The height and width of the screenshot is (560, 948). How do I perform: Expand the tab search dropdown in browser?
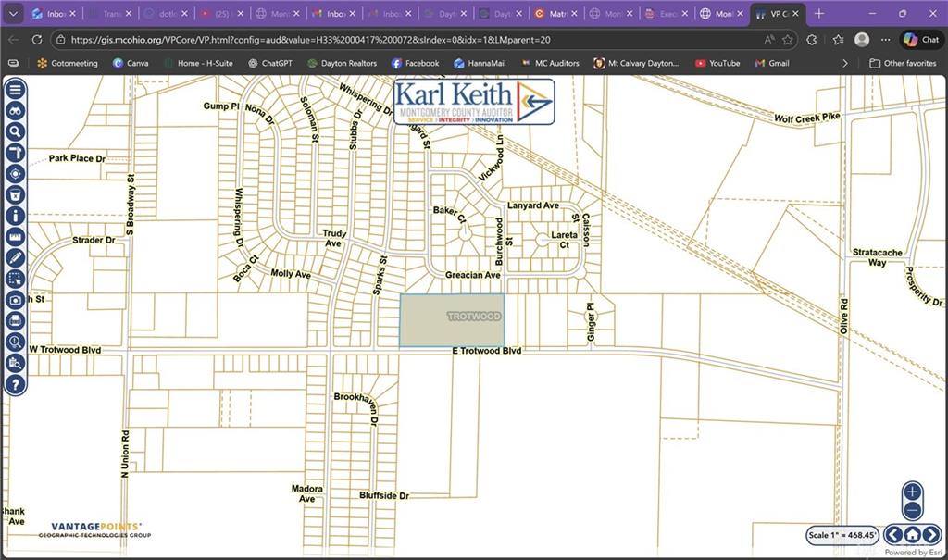click(x=13, y=14)
